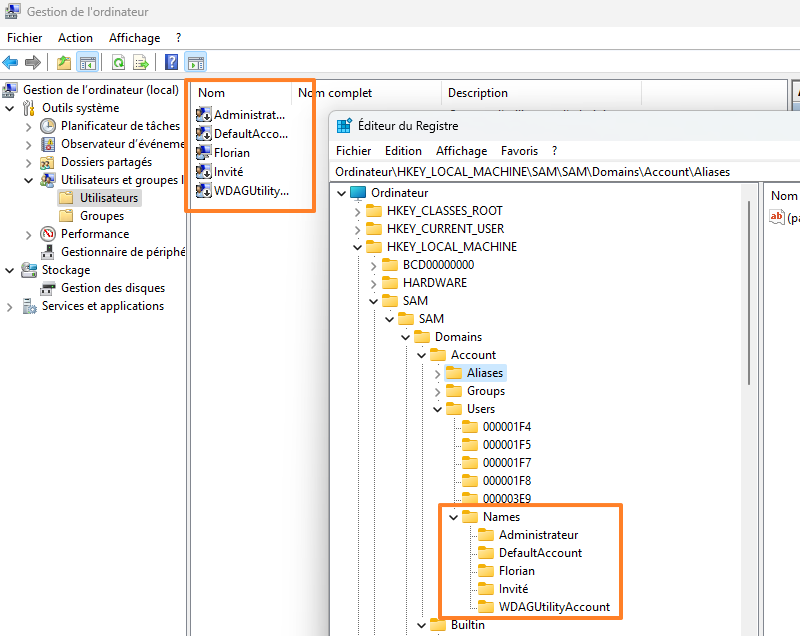Viewport: 800px width, 636px height.
Task: Toggle the console tree show/hide icon
Action: (88, 62)
